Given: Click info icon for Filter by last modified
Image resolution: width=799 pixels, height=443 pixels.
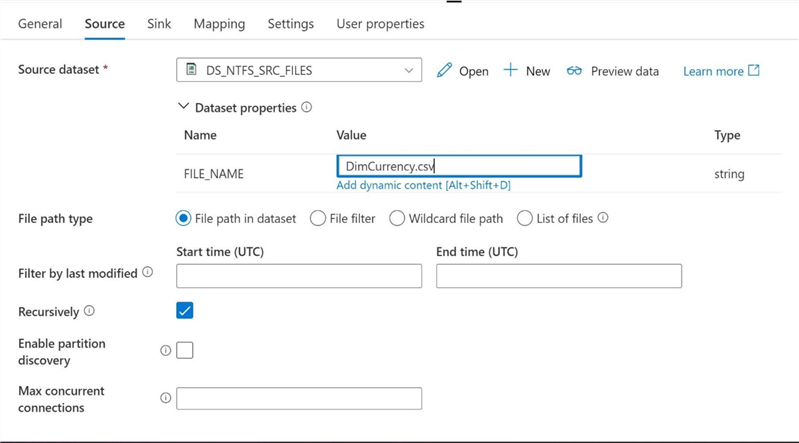Looking at the screenshot, I should pos(148,272).
